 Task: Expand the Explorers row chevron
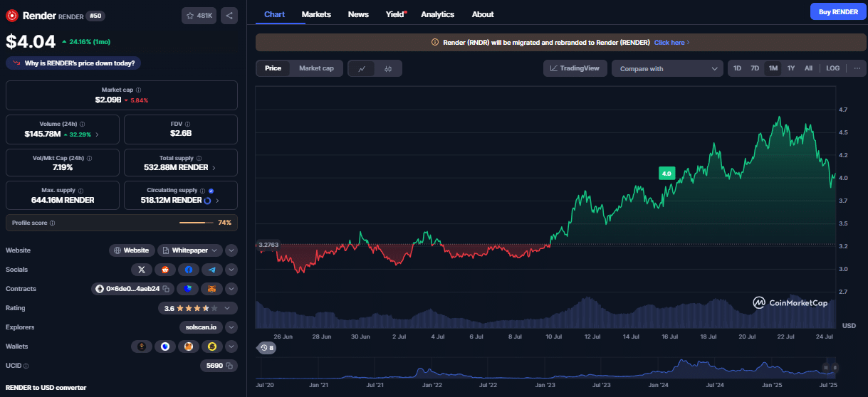(x=231, y=327)
